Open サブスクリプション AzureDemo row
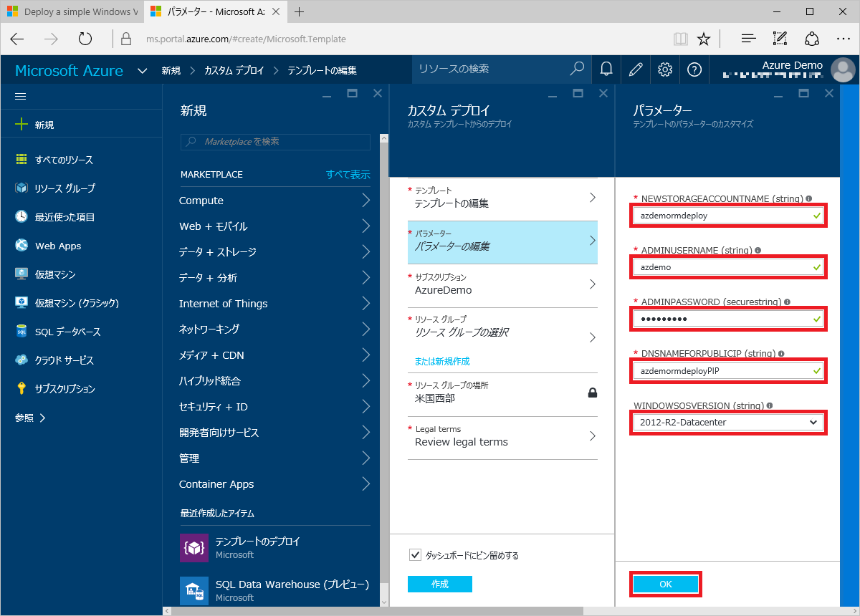Image resolution: width=860 pixels, height=616 pixels. 502,285
